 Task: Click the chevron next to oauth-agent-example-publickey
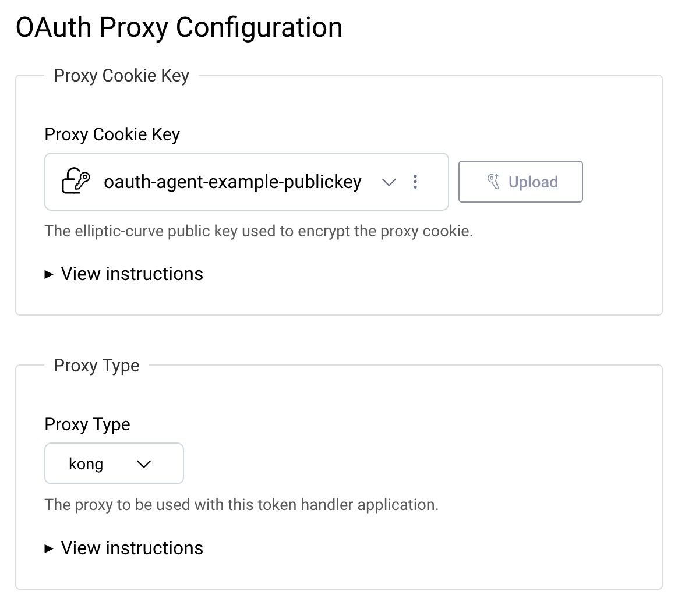[389, 182]
